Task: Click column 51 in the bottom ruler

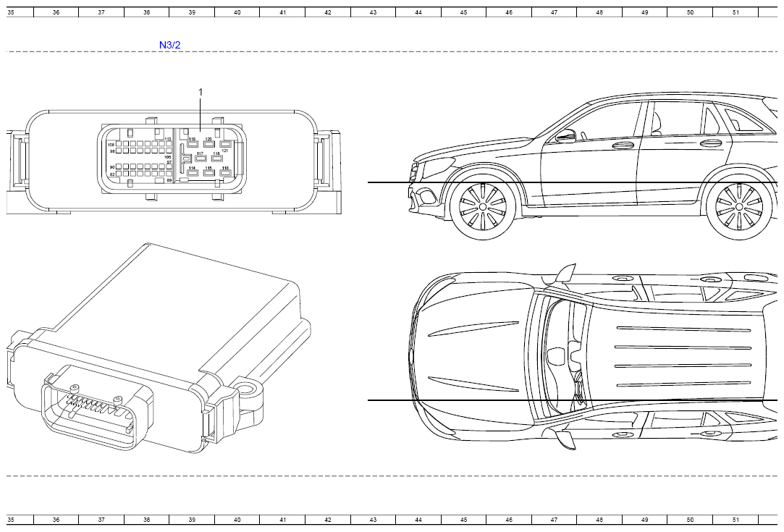Action: 735,520
